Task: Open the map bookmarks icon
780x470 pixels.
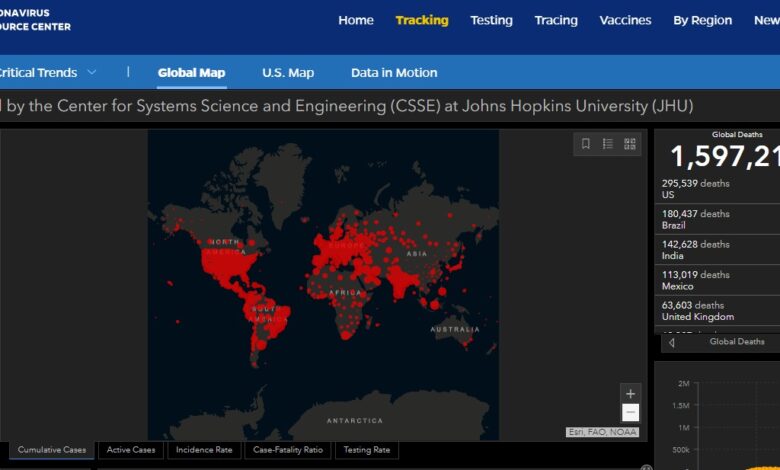Action: pyautogui.click(x=586, y=144)
